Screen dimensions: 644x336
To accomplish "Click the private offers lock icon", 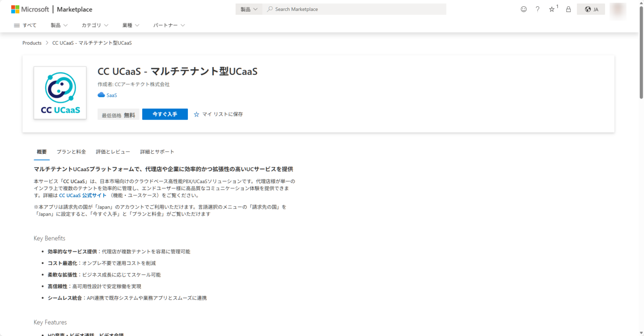I will pos(568,9).
